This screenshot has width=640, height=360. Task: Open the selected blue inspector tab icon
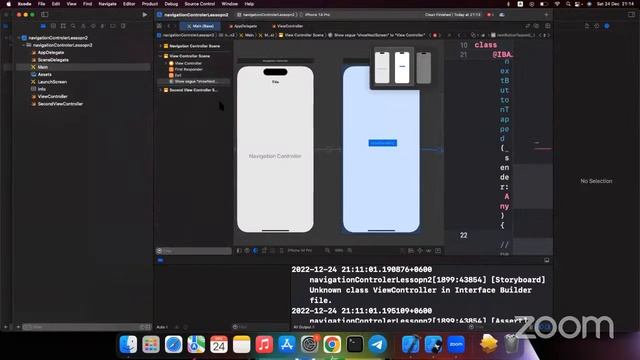(x=607, y=26)
